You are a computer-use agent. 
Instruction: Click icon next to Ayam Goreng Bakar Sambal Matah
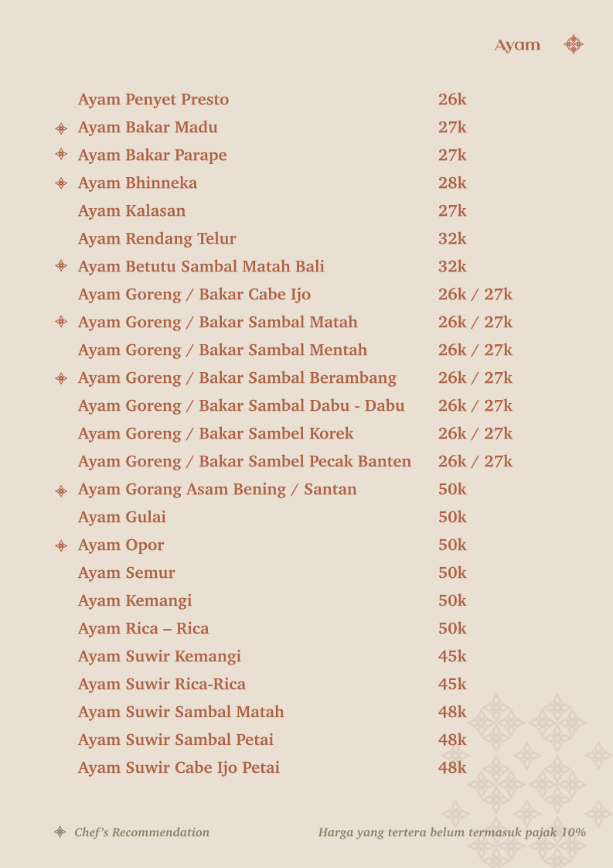[x=61, y=321]
